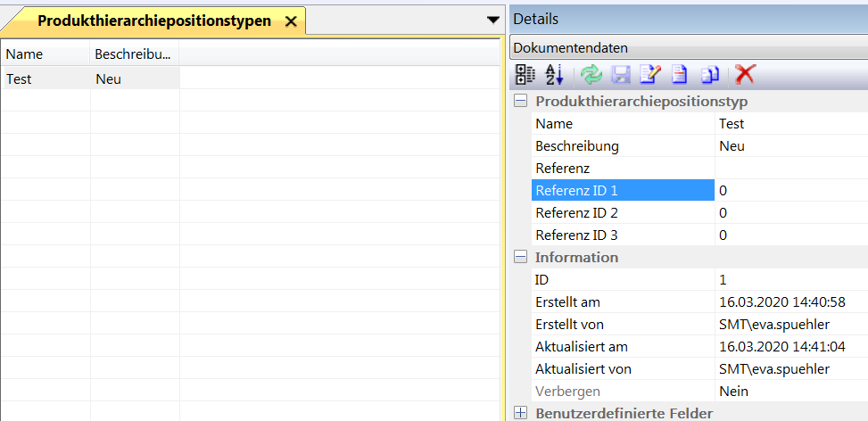
Task: Delete record with red X icon
Action: pos(745,75)
